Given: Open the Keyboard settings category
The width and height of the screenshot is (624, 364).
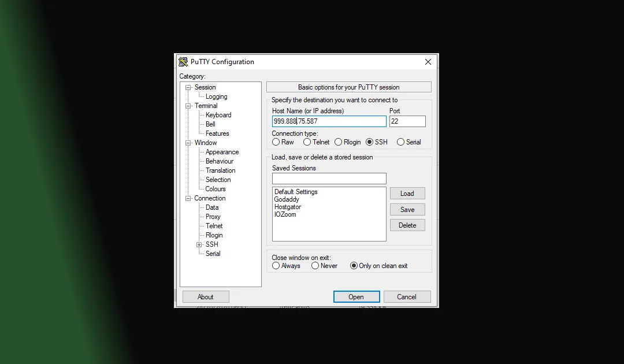Looking at the screenshot, I should coord(218,115).
